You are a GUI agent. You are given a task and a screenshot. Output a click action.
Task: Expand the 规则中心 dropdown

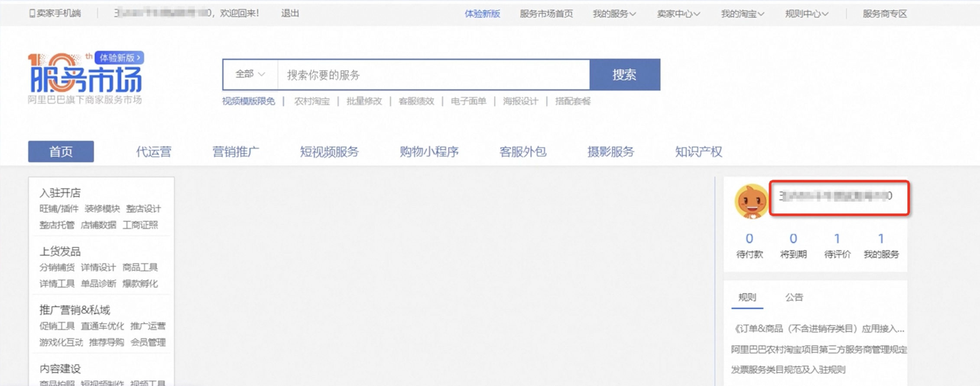coord(807,14)
